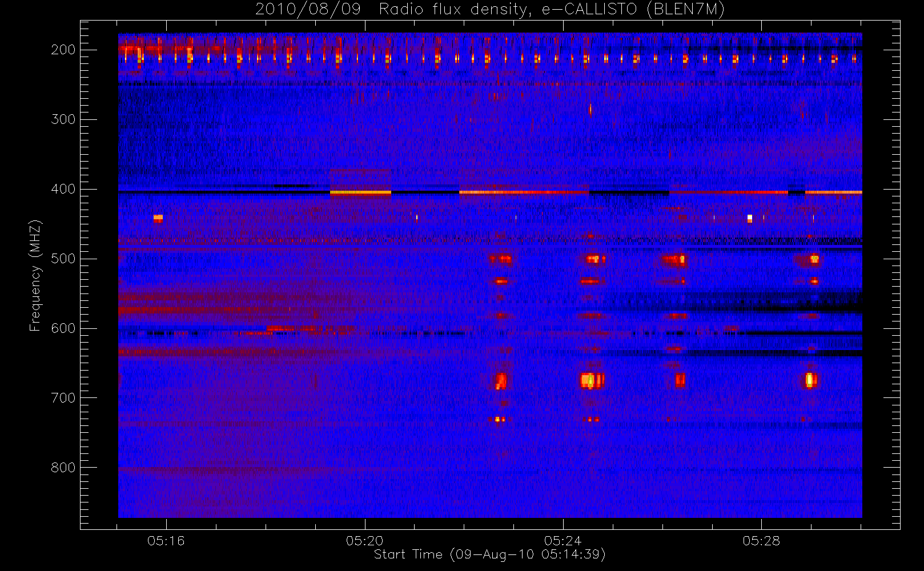
Task: Click the 800 frequency tick label
Action: [63, 468]
